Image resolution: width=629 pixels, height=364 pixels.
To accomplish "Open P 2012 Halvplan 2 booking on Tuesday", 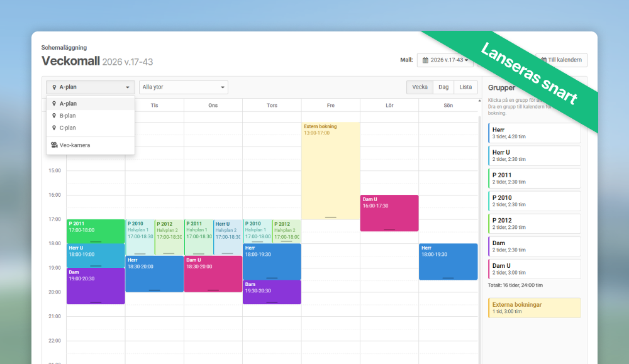I will click(x=169, y=237).
